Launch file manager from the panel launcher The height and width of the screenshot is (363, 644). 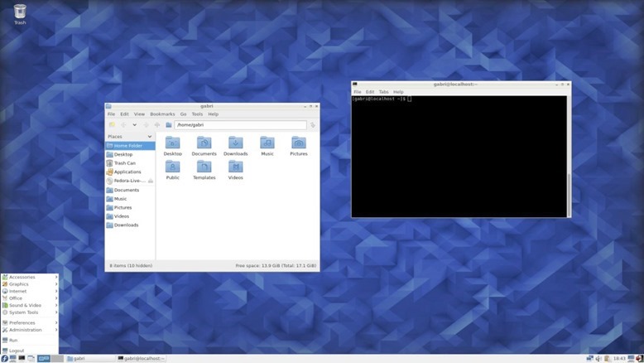13,359
